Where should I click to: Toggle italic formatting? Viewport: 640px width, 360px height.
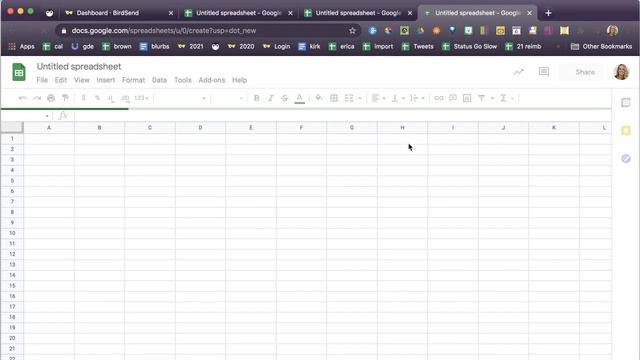point(271,98)
